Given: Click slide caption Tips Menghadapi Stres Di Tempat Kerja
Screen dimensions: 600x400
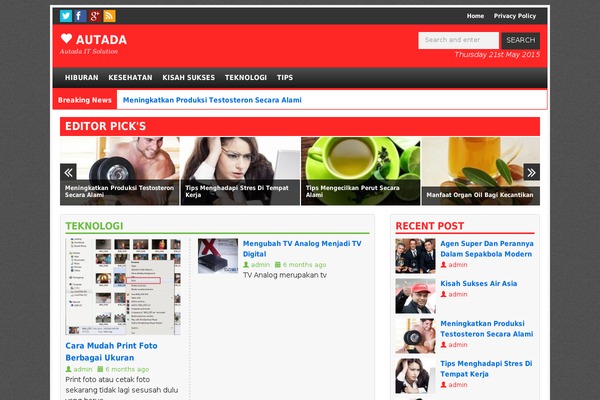Looking at the screenshot, I should pyautogui.click(x=237, y=191).
